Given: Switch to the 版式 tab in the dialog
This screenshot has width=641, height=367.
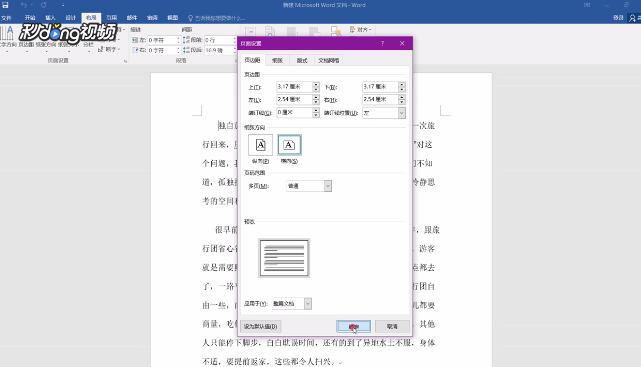Looking at the screenshot, I should coord(302,60).
